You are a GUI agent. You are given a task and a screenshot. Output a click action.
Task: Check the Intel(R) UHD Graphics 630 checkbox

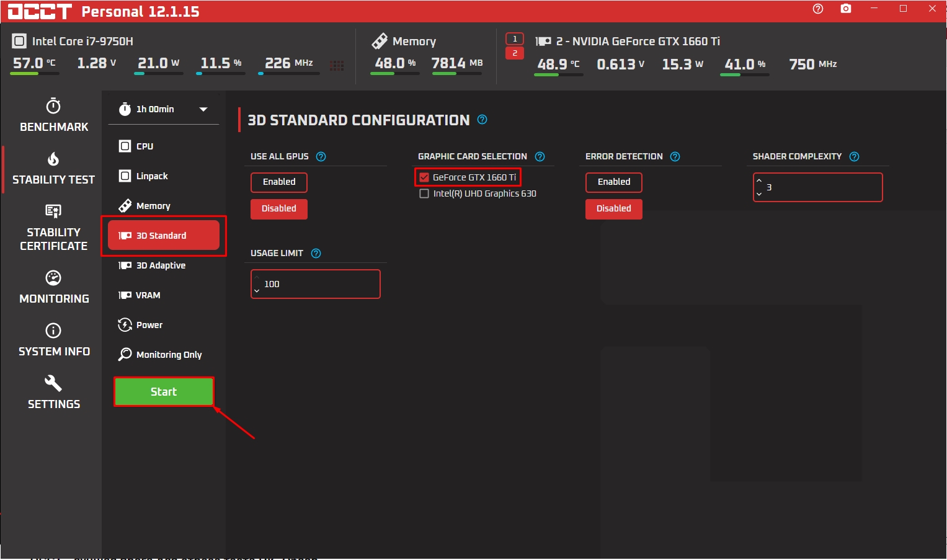coord(424,193)
